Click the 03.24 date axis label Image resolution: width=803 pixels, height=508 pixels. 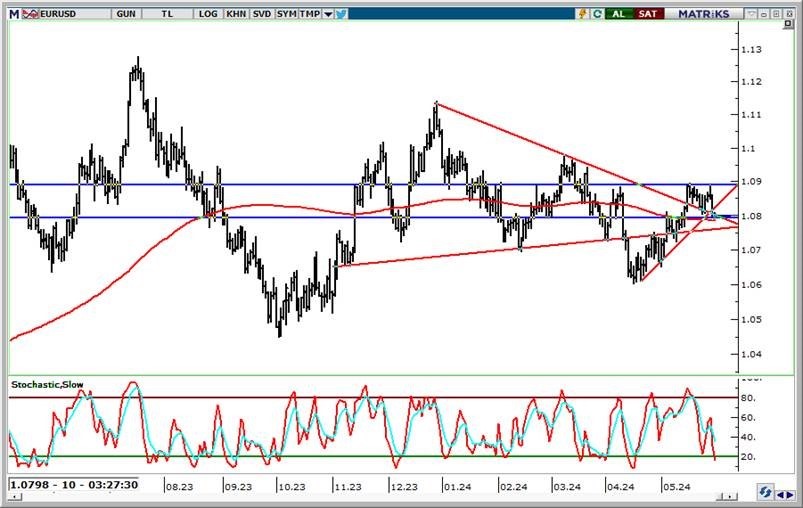click(567, 487)
